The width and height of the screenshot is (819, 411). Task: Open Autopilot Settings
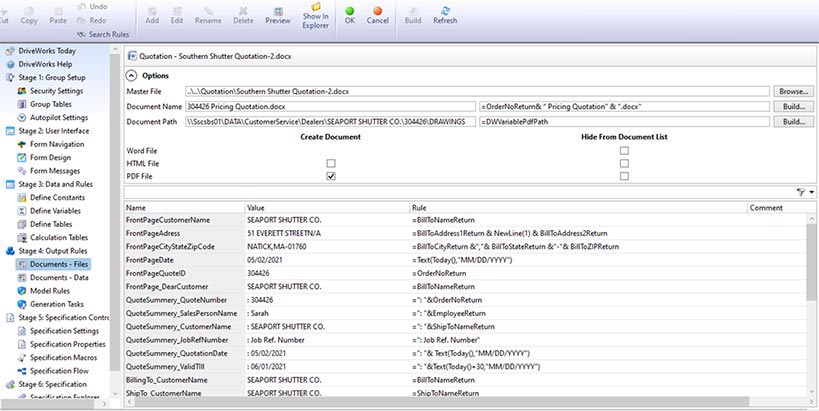pos(59,118)
